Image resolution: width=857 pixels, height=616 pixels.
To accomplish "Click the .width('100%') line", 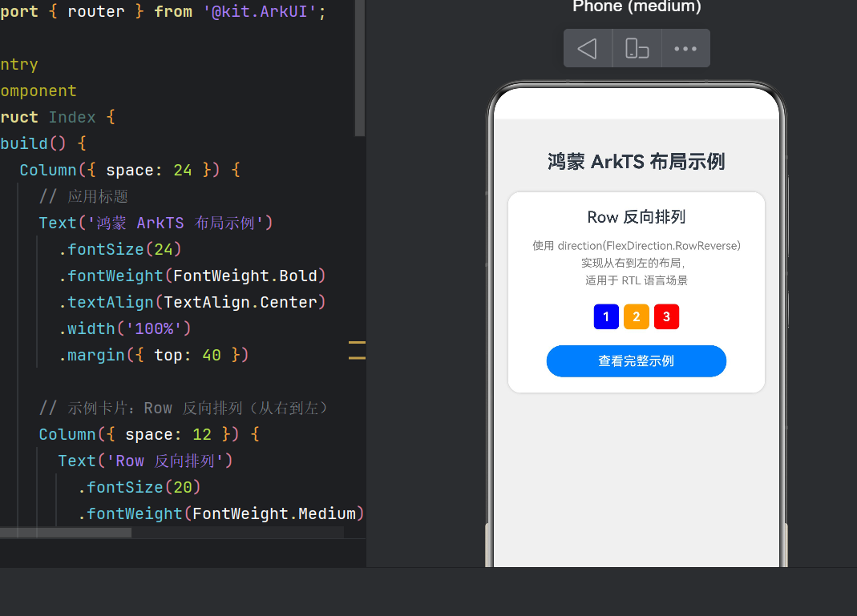I will tap(125, 328).
